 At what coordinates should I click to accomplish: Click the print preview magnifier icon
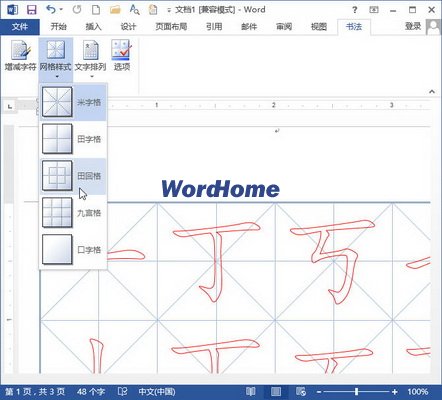click(x=134, y=9)
